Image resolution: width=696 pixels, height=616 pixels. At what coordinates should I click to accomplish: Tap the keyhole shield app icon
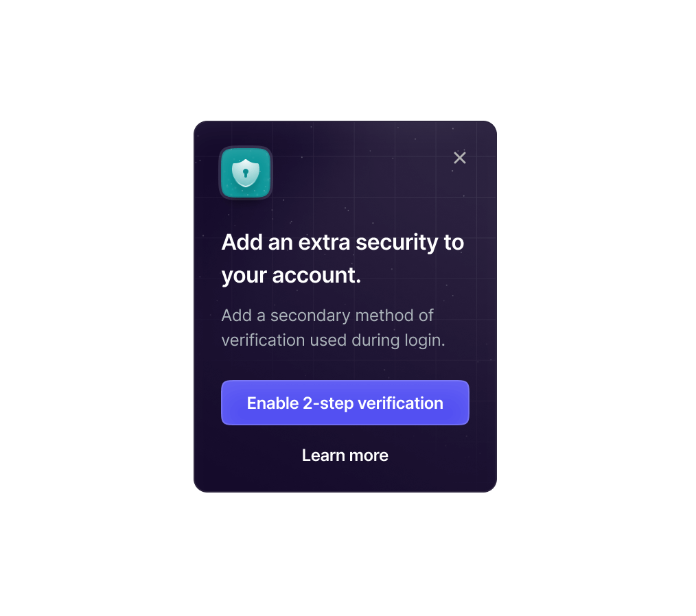(246, 172)
